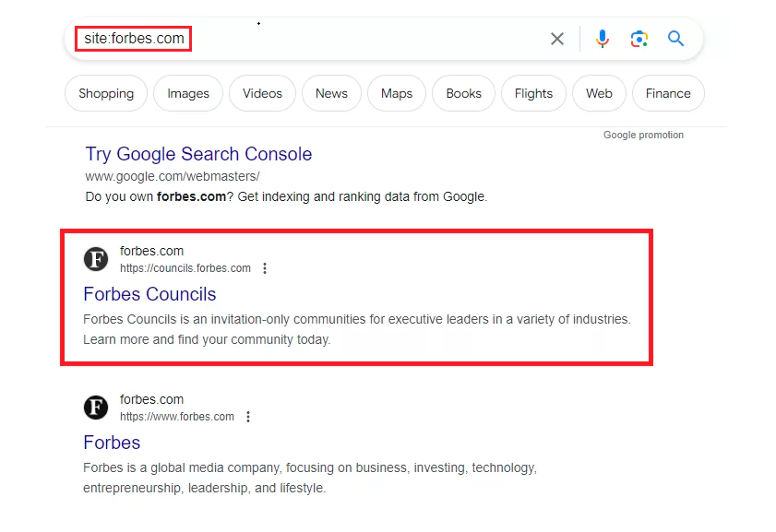Open the Try Google Search Console link
This screenshot has width=776, height=532.
coord(198,154)
